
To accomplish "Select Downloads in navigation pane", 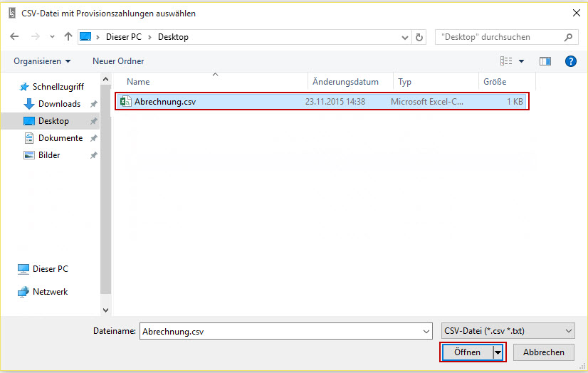I will 59,104.
